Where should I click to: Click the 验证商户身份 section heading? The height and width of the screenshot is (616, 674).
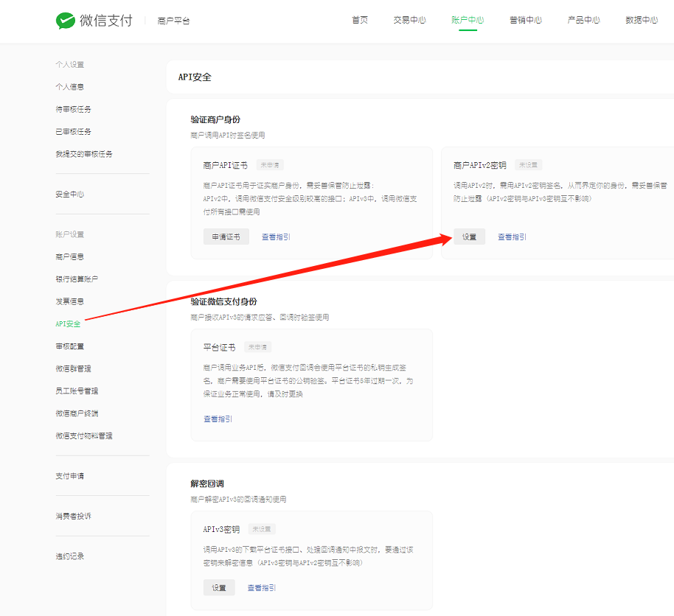(x=215, y=119)
